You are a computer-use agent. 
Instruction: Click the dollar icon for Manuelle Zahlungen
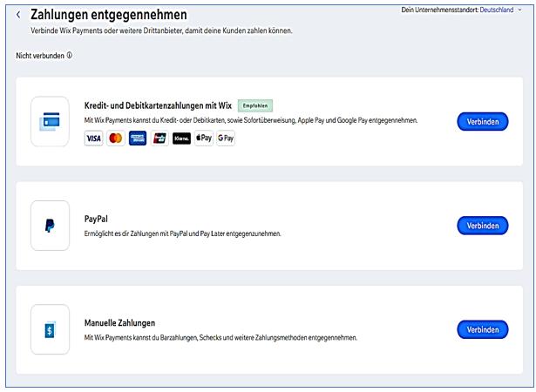click(x=50, y=330)
